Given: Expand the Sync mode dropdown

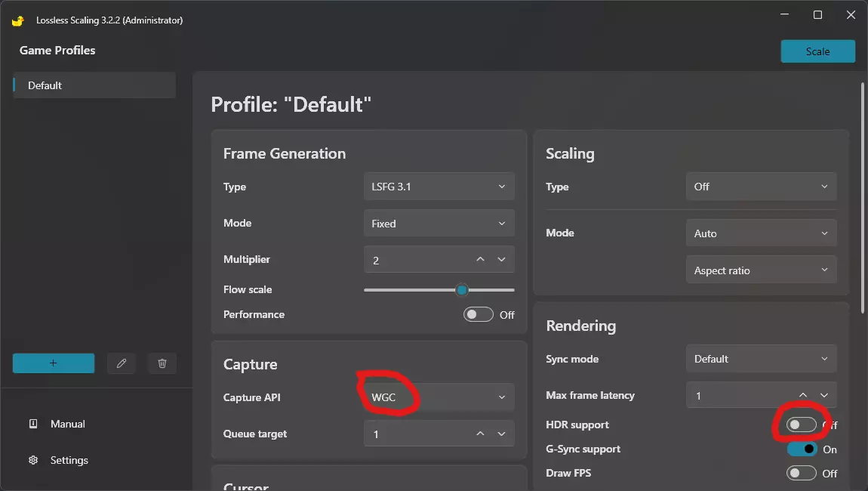Looking at the screenshot, I should pos(761,359).
